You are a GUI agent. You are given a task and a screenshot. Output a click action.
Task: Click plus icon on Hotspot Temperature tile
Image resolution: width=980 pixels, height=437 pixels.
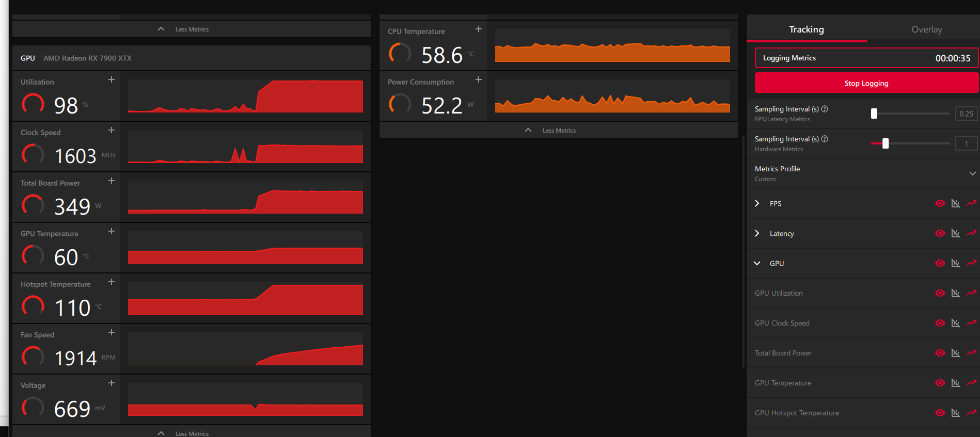(111, 282)
